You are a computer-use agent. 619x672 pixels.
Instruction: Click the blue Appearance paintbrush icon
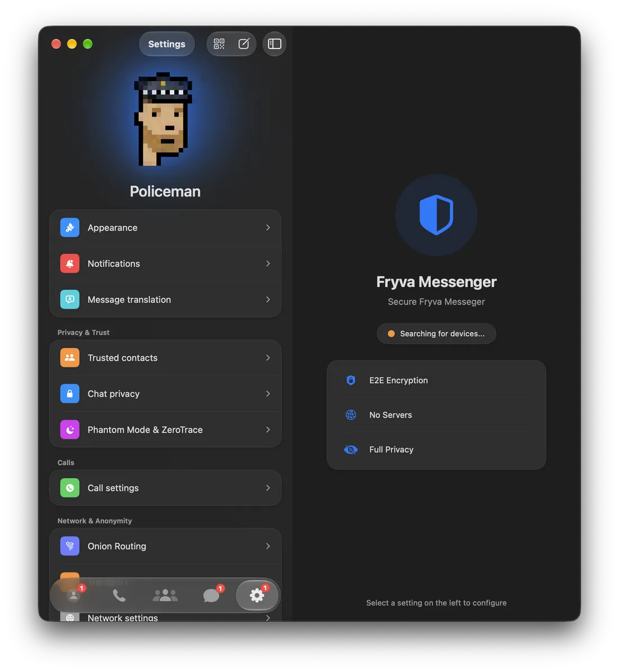[x=70, y=227]
